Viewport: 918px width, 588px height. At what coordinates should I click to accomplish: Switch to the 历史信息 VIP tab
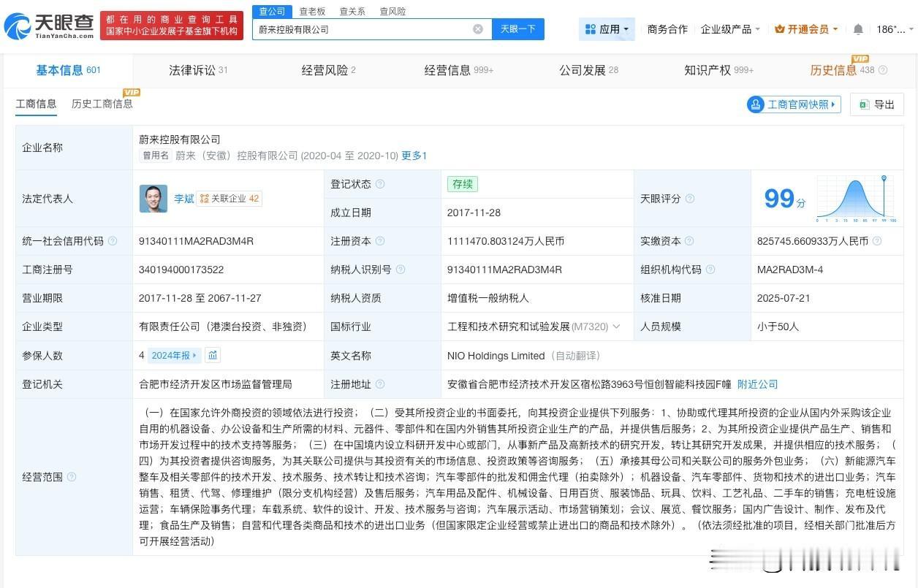click(x=842, y=70)
